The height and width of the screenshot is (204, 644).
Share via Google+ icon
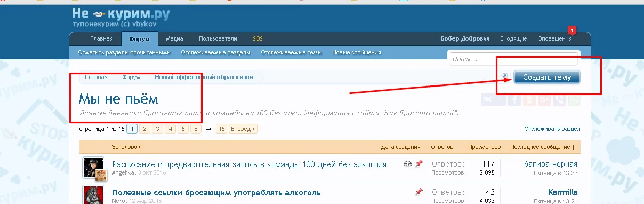[543, 100]
